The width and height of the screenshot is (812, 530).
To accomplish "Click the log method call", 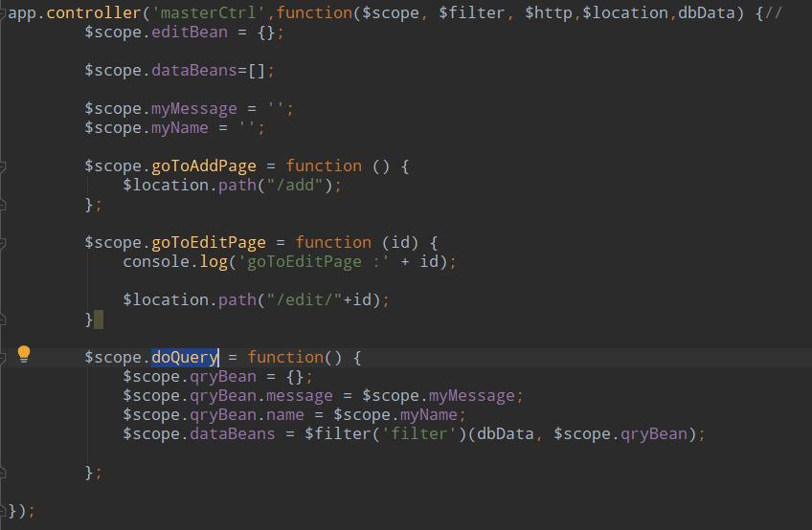I will (x=214, y=262).
